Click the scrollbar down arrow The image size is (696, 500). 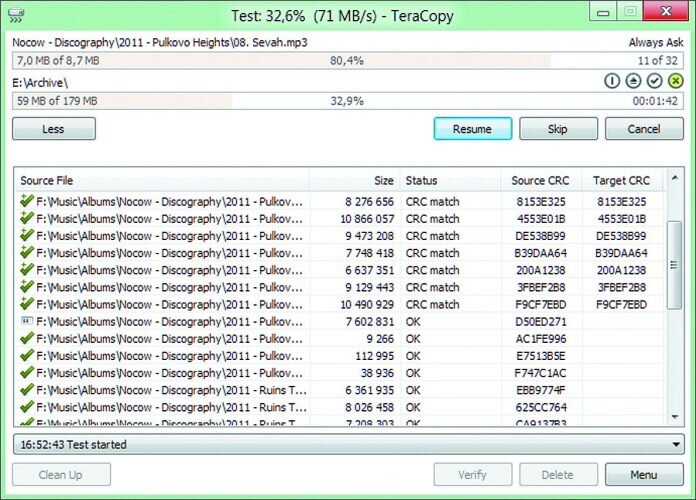[675, 417]
